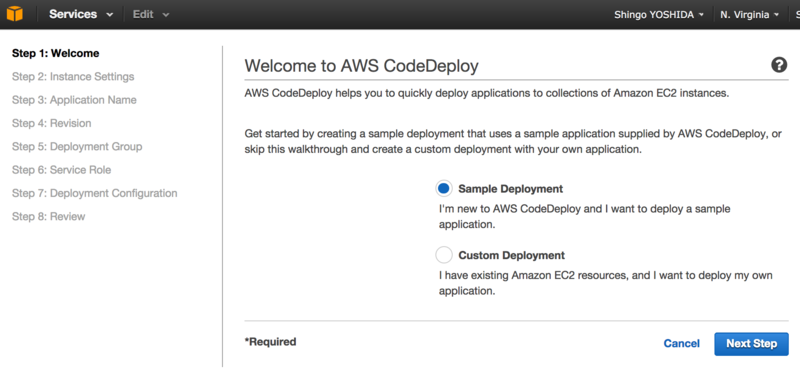Open the Shingo YOSHIDA account menu
The height and width of the screenshot is (374, 800).
pos(659,15)
